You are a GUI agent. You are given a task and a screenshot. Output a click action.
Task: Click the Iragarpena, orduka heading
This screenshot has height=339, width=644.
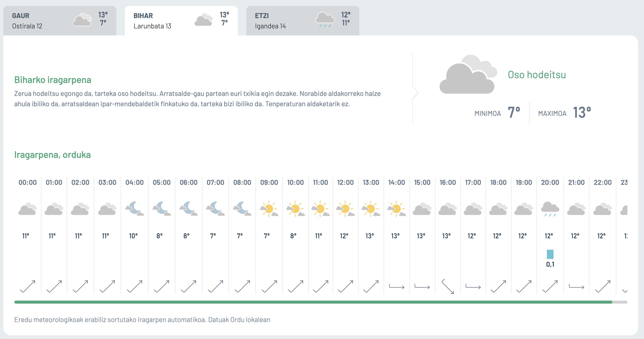52,155
